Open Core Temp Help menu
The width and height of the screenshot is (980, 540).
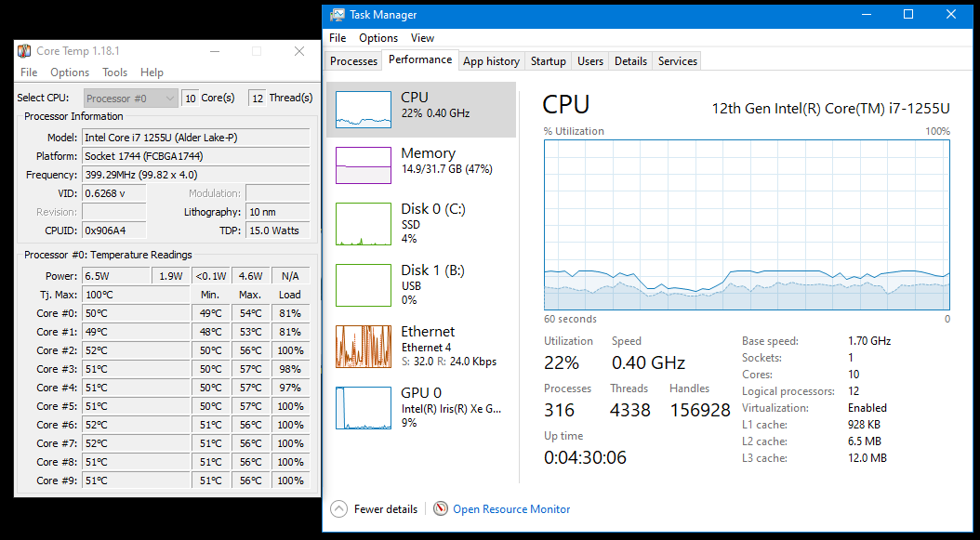(152, 72)
